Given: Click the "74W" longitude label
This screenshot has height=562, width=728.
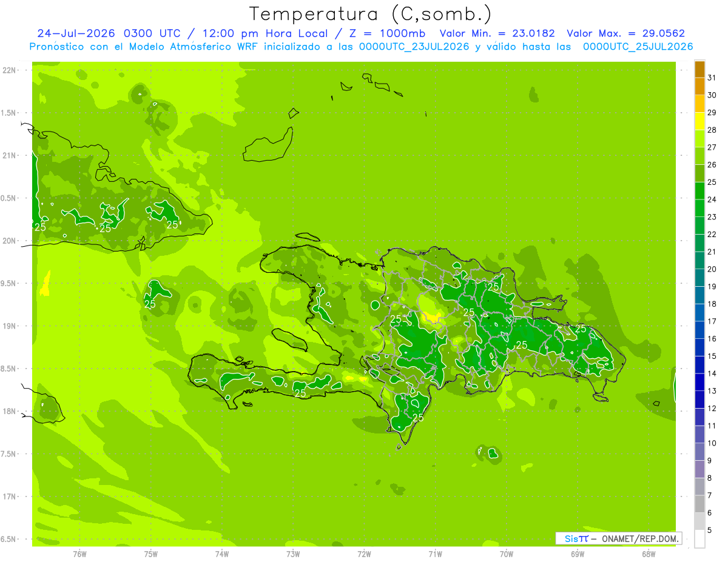Looking at the screenshot, I should tap(222, 554).
